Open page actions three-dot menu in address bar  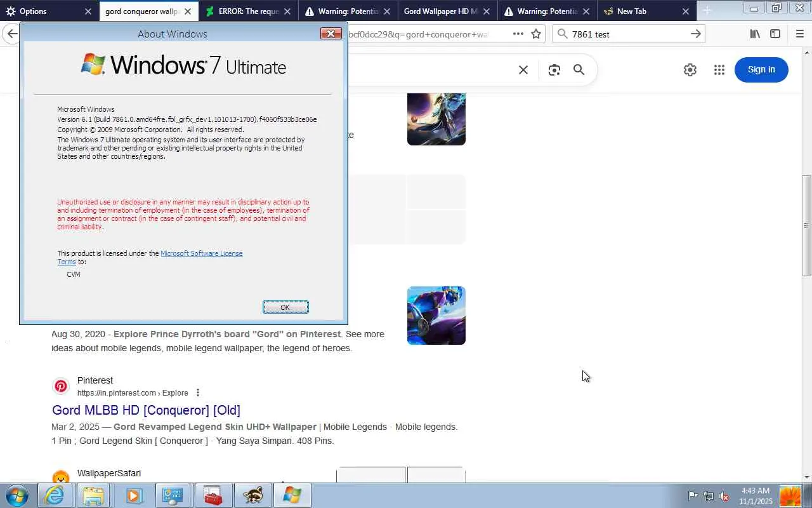[518, 34]
